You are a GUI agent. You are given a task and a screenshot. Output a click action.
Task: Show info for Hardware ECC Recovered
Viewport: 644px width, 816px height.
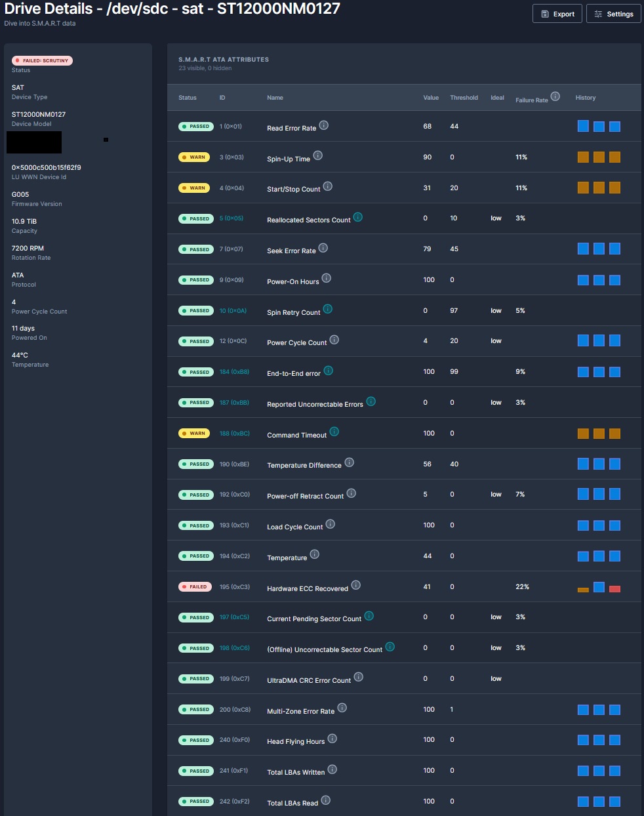[x=355, y=585]
